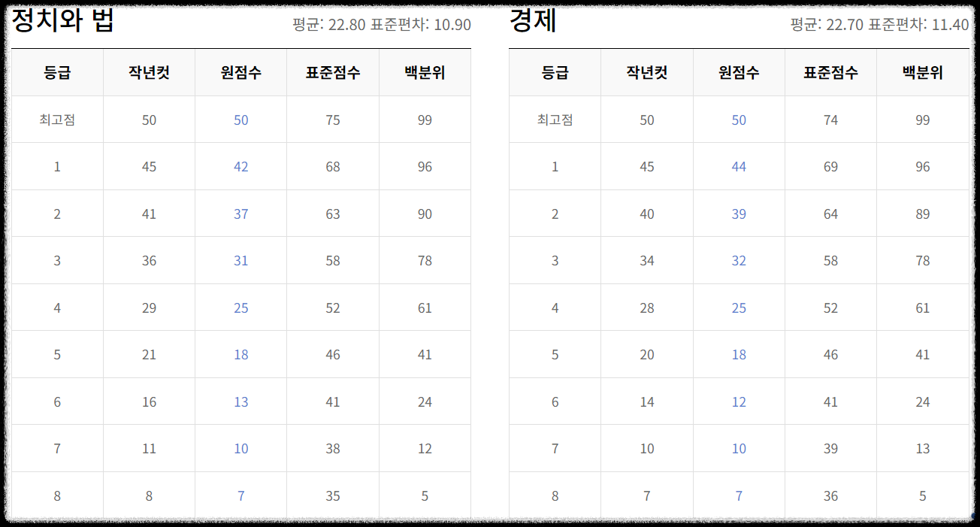980x527 pixels.
Task: Click the 백분위 value 99 in 정치와 법
Action: pyautogui.click(x=425, y=119)
